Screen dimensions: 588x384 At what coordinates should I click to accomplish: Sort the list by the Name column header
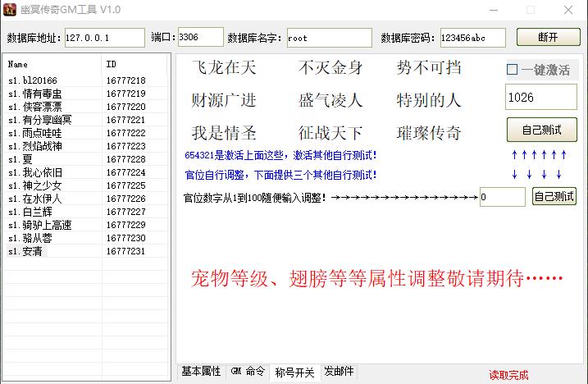coord(52,64)
